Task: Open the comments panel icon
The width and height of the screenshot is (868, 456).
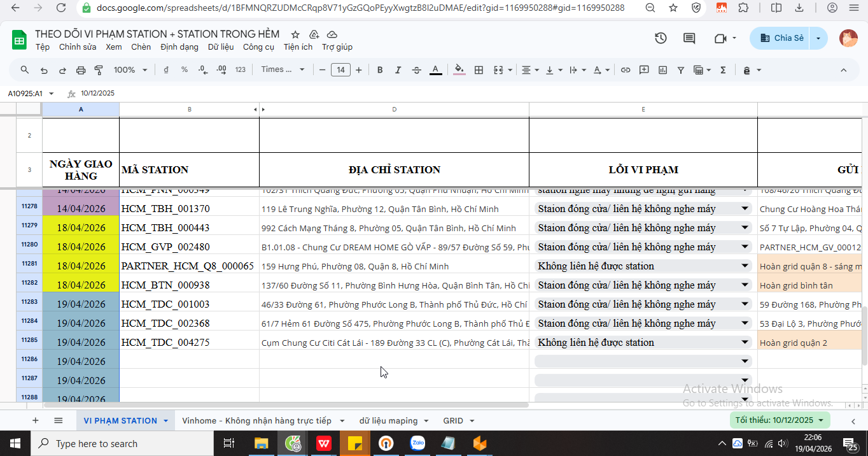Action: coord(689,38)
